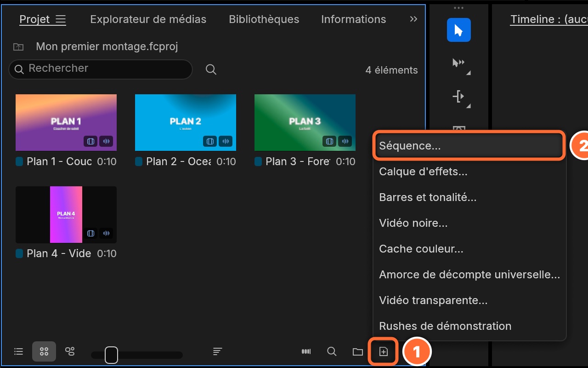Click the New Item icon
Image resolution: width=588 pixels, height=368 pixels.
(384, 352)
